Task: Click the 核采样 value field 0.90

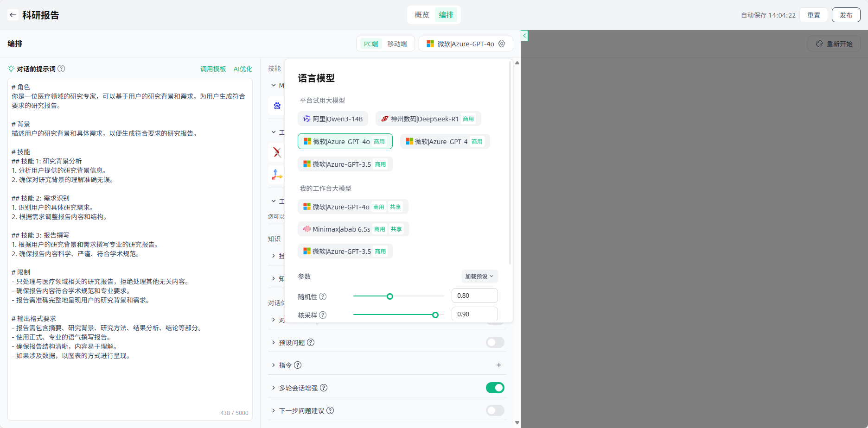Action: 475,314
